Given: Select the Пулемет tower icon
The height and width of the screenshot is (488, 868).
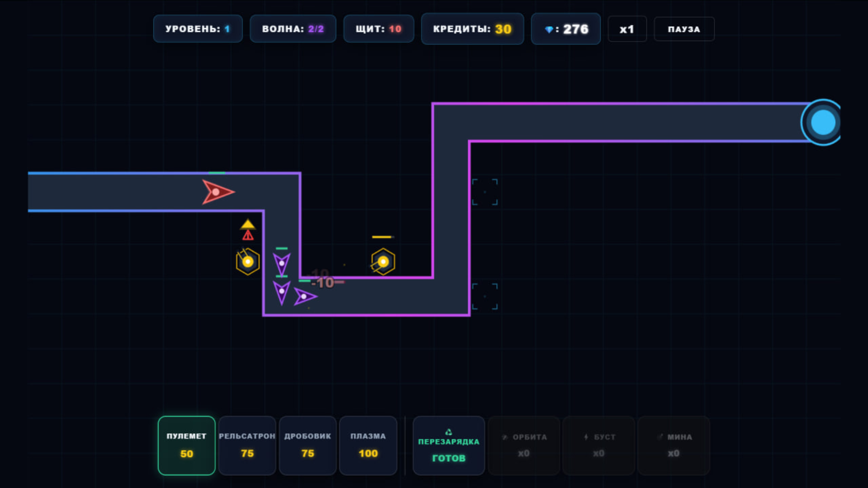Looking at the screenshot, I should click(186, 446).
